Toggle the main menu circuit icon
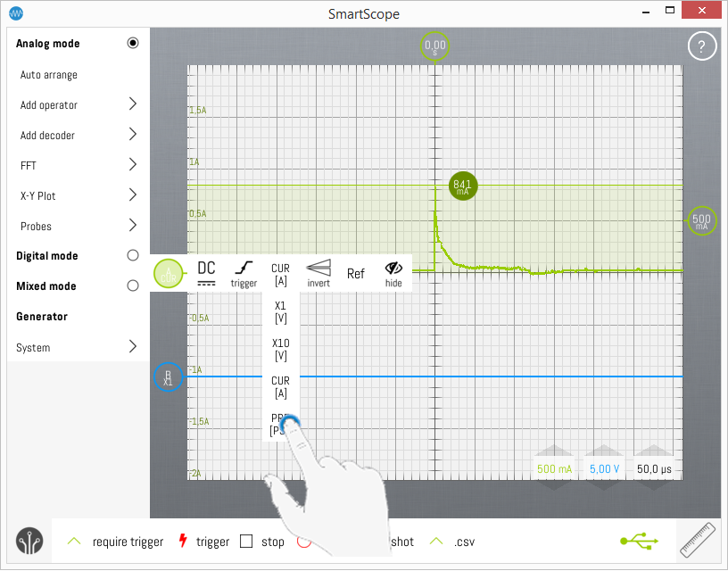 click(x=29, y=542)
